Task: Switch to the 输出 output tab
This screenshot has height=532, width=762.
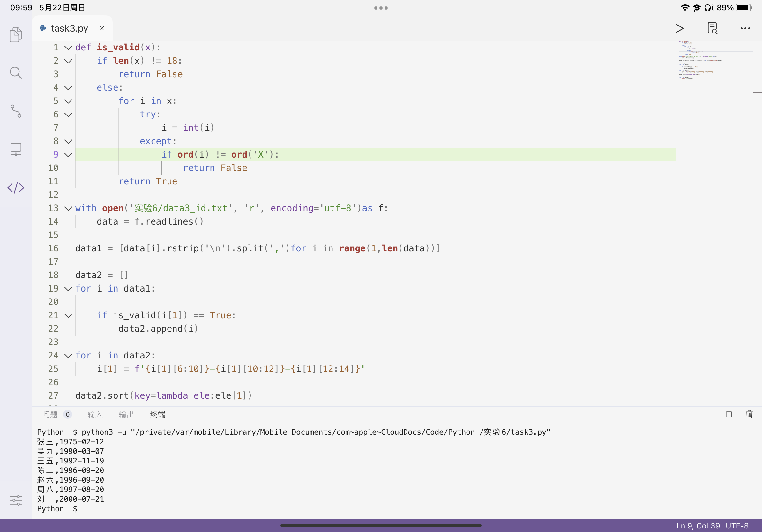Action: coord(126,415)
